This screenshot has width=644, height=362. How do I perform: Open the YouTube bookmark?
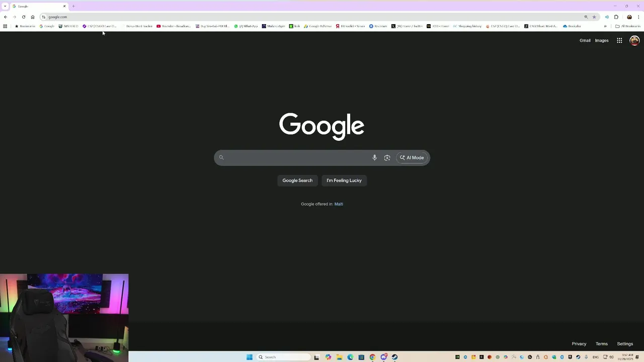[174, 26]
